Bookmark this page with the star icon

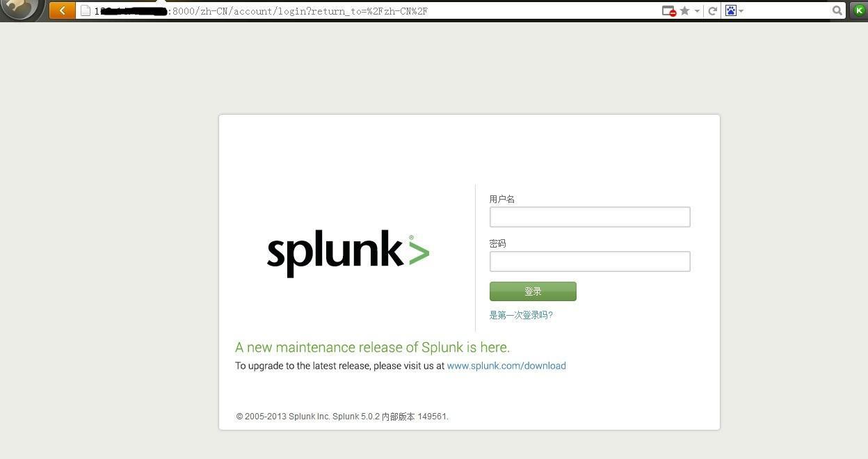pos(684,10)
